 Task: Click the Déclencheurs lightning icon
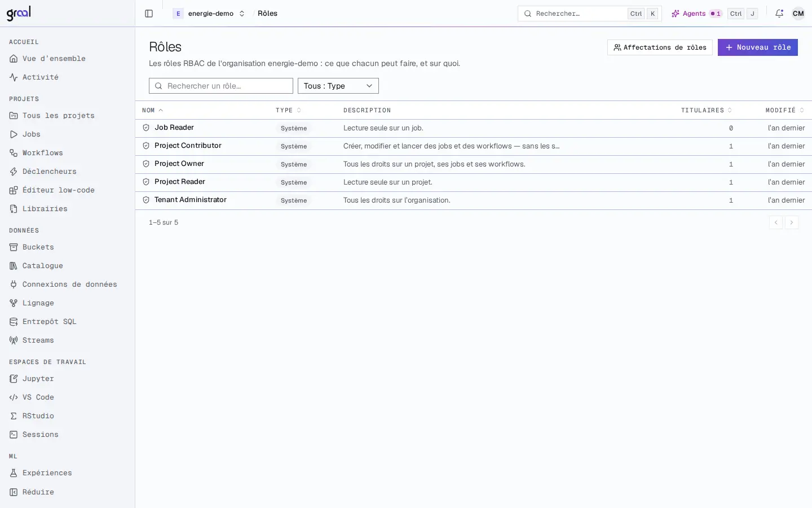(x=14, y=172)
